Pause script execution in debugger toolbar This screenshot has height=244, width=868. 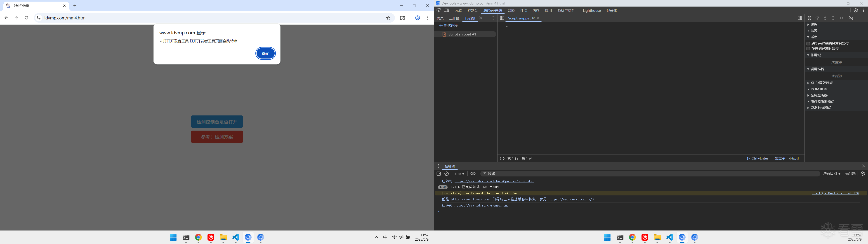809,18
